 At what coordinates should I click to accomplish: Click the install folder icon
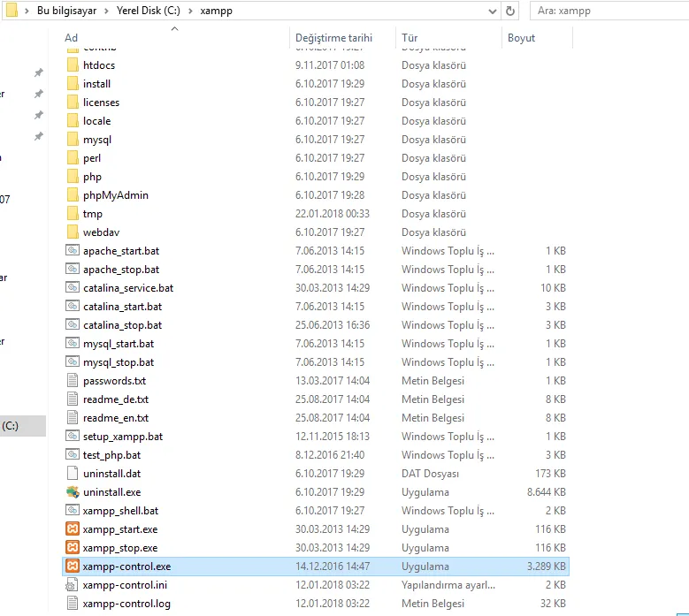[x=73, y=83]
